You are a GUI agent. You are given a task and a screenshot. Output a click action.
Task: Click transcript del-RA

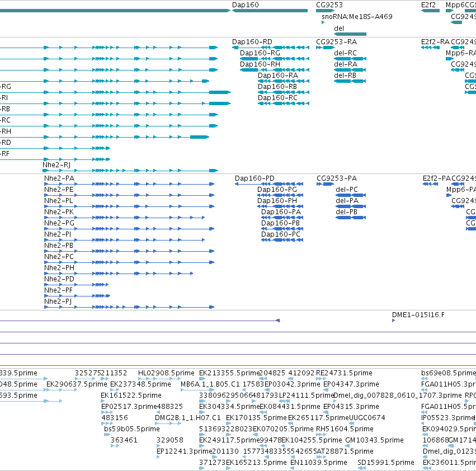coord(346,64)
